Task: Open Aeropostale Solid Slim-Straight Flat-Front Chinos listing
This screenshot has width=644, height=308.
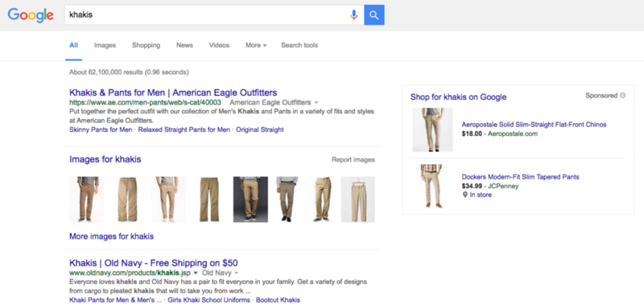Action: tap(534, 125)
